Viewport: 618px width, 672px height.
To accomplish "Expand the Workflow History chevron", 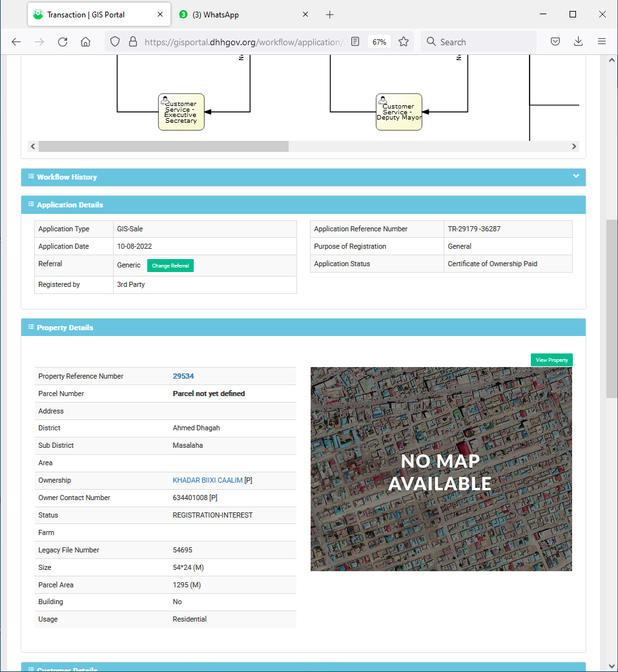I will pos(576,176).
